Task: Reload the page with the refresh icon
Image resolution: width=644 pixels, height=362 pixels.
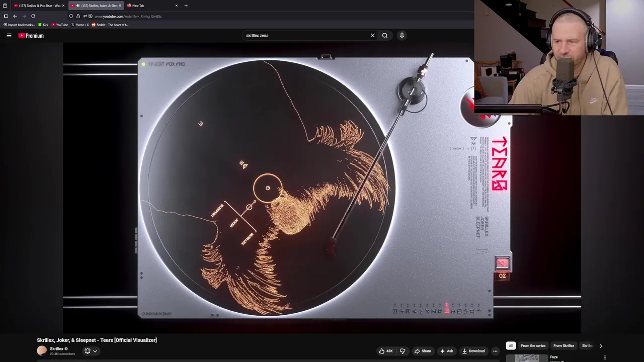Action: pos(33,16)
